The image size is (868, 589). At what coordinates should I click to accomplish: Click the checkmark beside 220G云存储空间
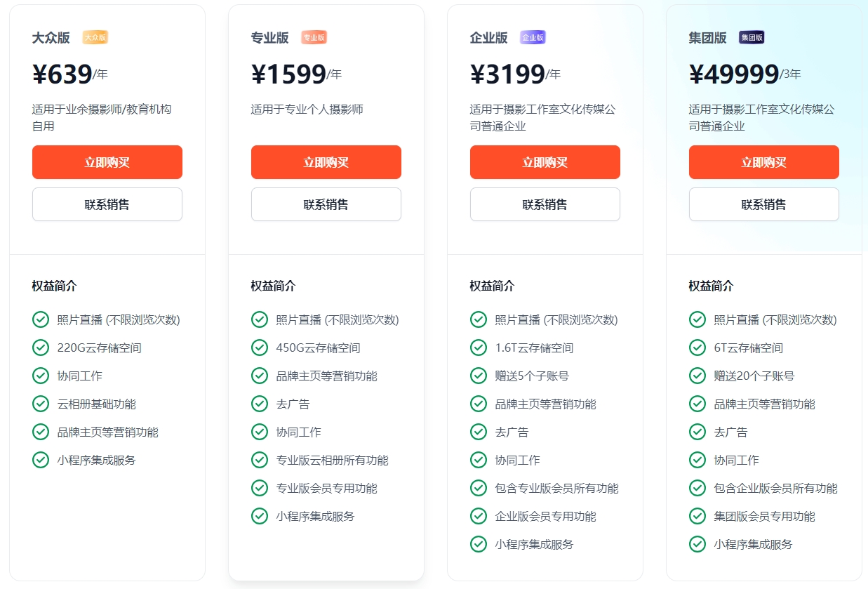tap(40, 348)
